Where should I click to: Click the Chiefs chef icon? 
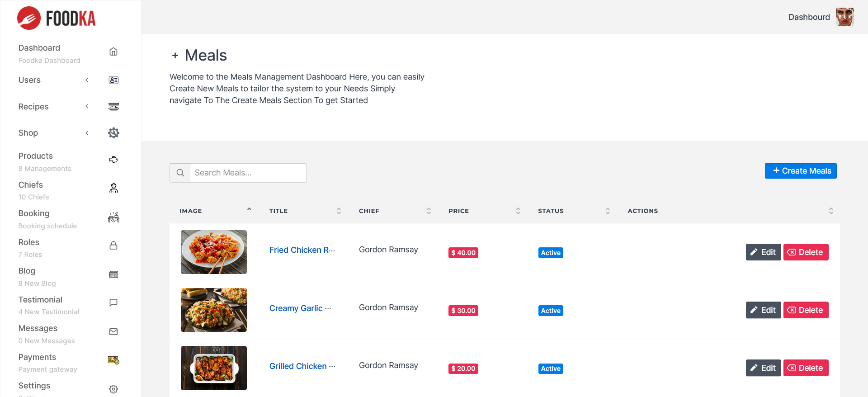113,188
